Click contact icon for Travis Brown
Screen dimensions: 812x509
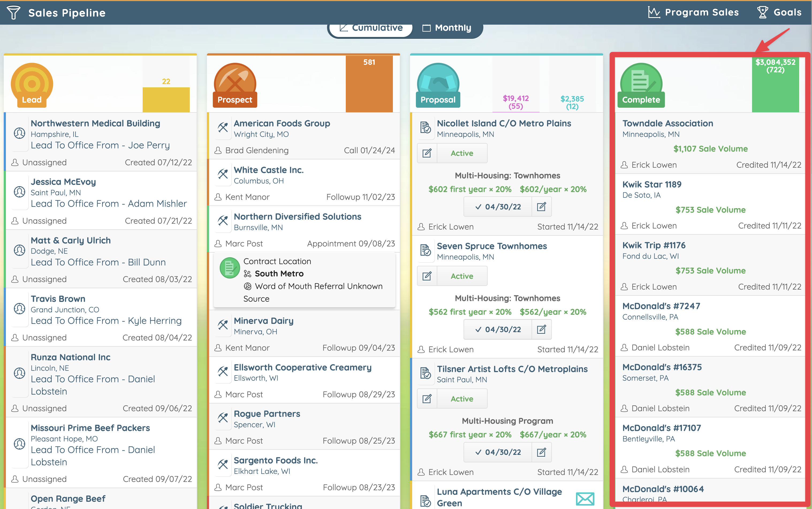tap(20, 309)
